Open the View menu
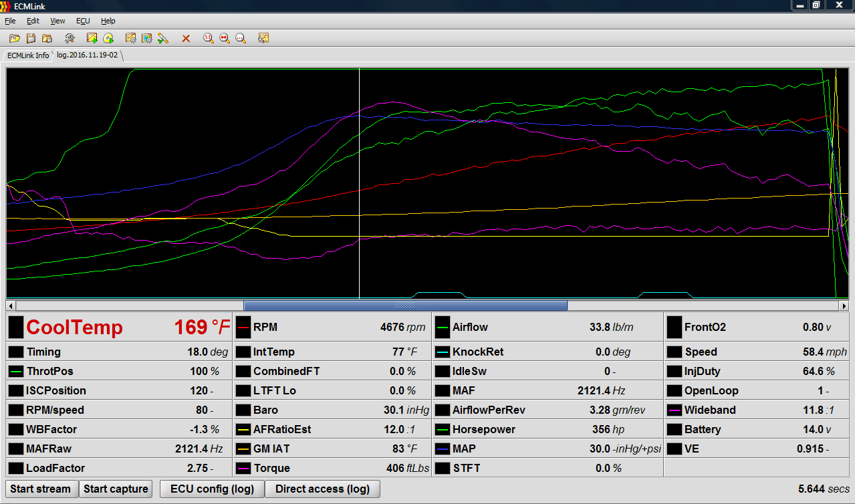Screen dimensions: 855x504 57,21
